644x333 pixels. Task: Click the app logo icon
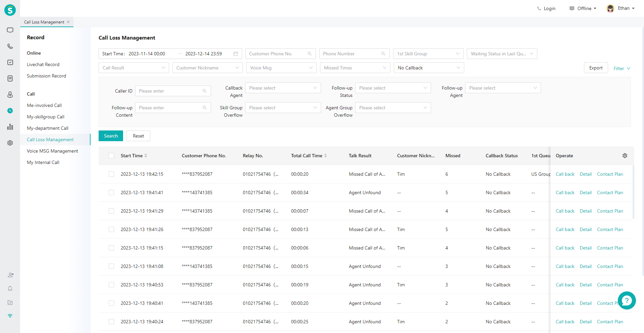click(x=10, y=10)
